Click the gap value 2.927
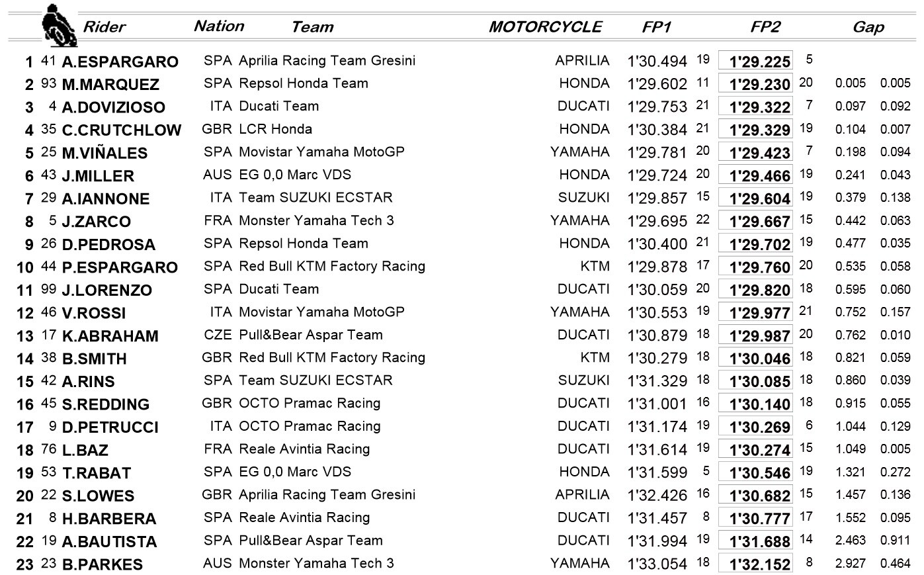Viewport: 924px width, 575px height. tap(850, 564)
